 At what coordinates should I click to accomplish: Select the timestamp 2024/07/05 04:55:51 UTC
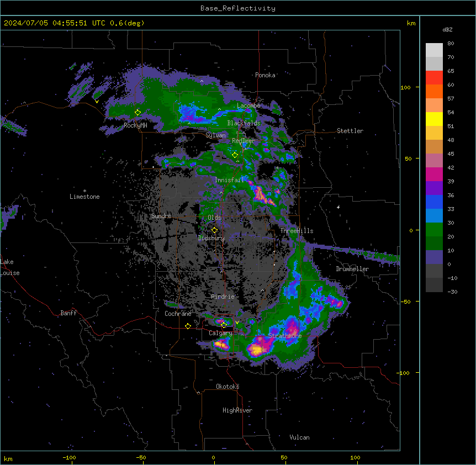pyautogui.click(x=55, y=23)
